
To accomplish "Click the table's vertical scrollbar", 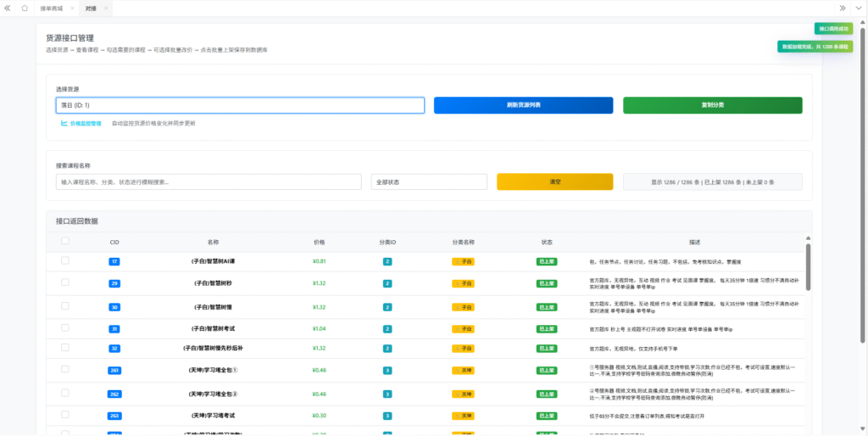I will (807, 267).
